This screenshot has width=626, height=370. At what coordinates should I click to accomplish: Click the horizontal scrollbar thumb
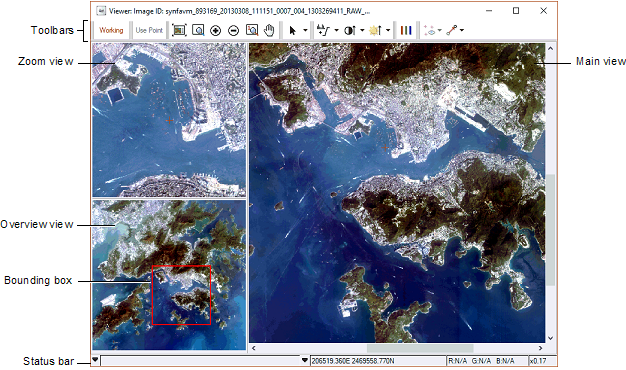coord(420,348)
